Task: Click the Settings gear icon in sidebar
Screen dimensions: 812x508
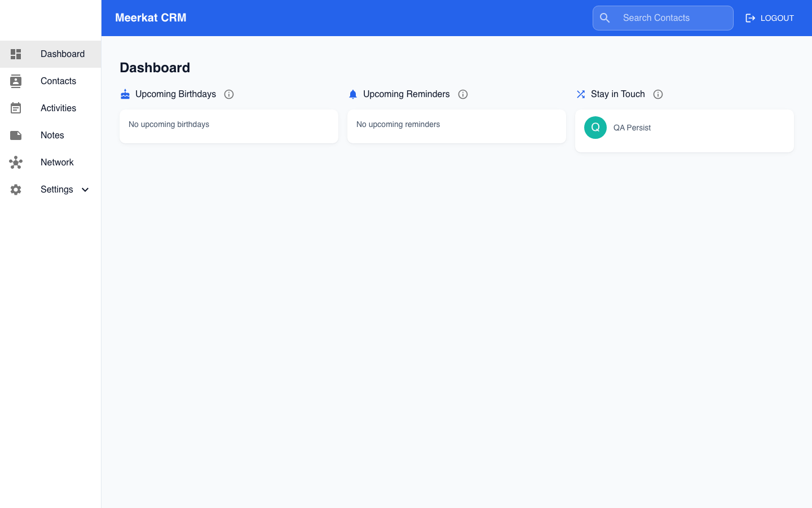Action: [x=16, y=190]
